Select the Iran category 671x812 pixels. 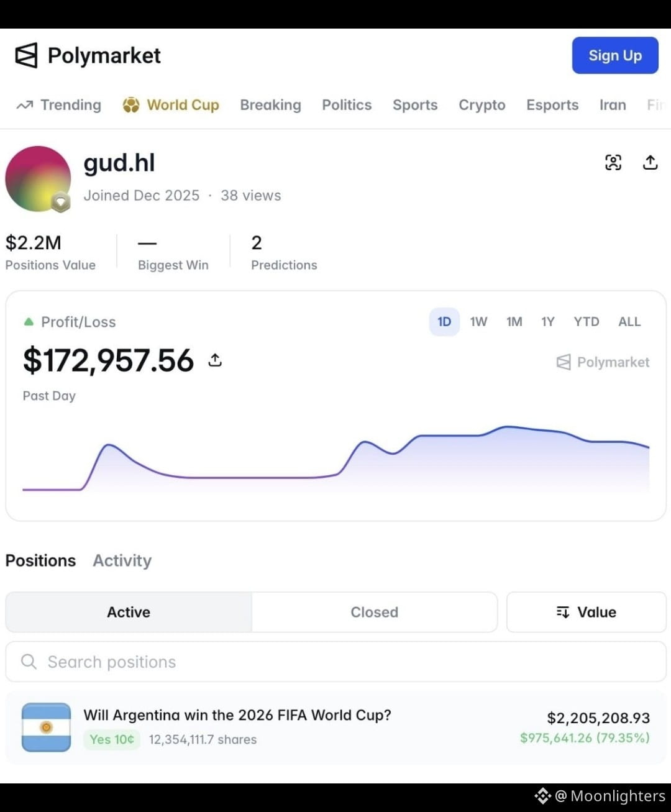click(613, 105)
